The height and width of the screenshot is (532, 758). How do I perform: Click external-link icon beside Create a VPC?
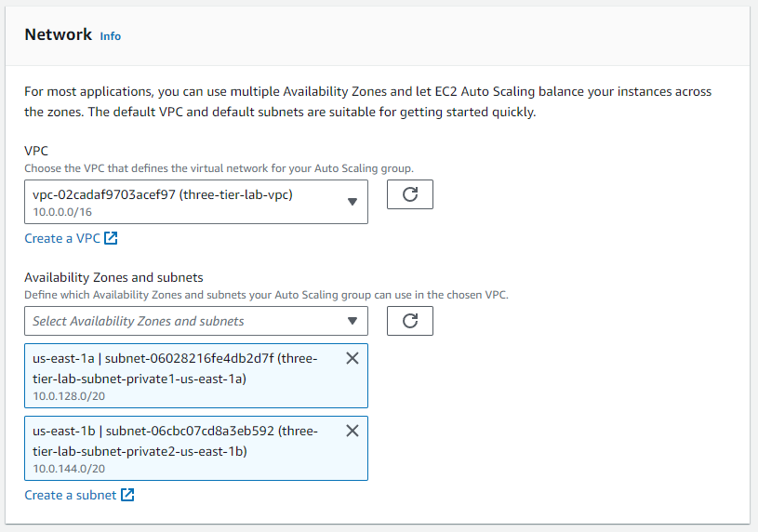(112, 238)
